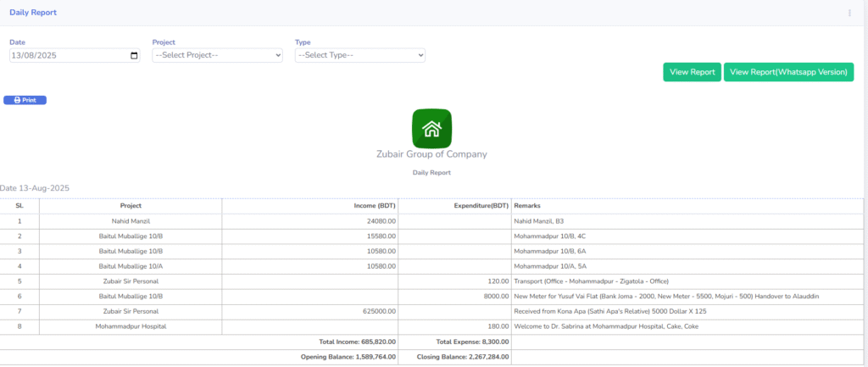Click Zubair Group of Company heading
The width and height of the screenshot is (868, 367).
click(431, 154)
